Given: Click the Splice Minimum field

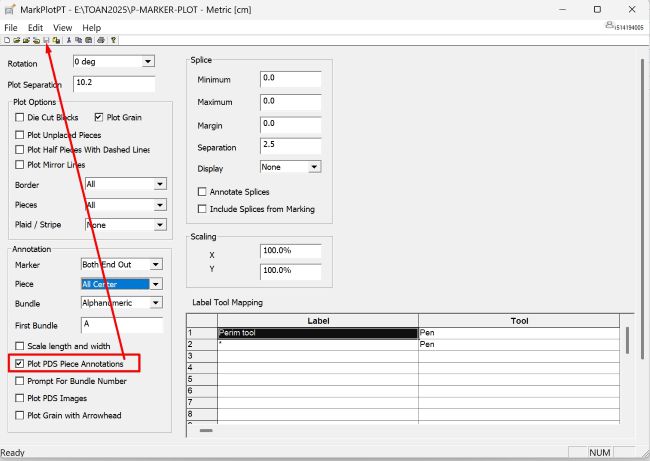Looking at the screenshot, I should [x=291, y=79].
